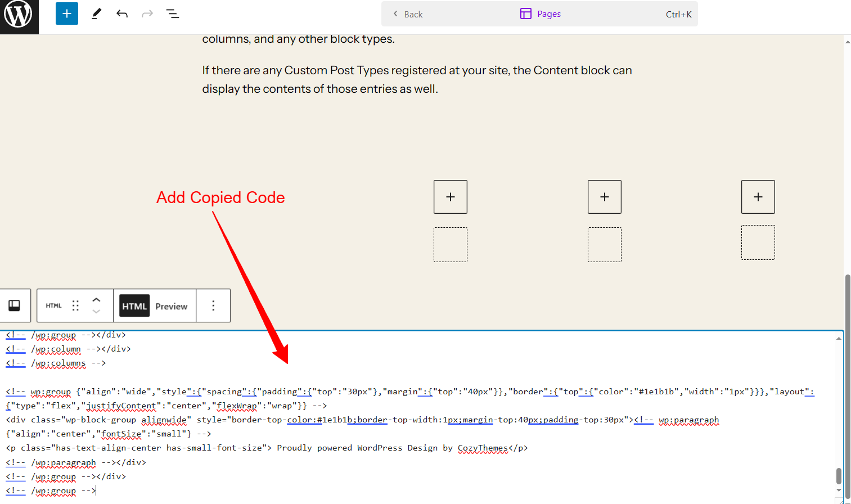Select the middle empty dashed placeholder
The image size is (851, 504).
[605, 245]
